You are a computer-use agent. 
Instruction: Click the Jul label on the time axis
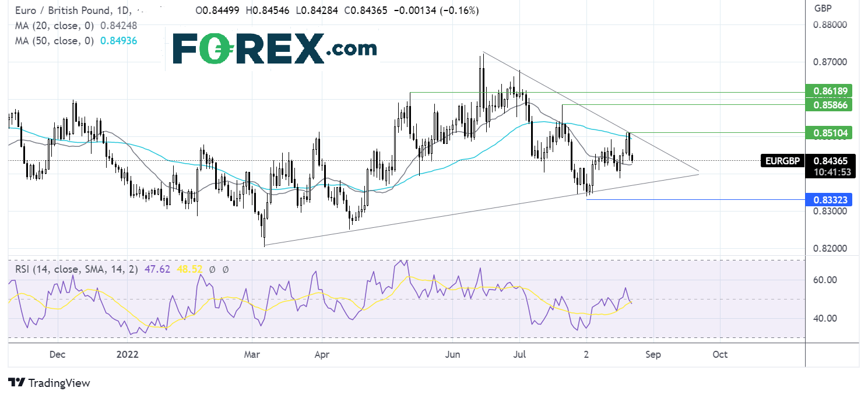point(518,354)
